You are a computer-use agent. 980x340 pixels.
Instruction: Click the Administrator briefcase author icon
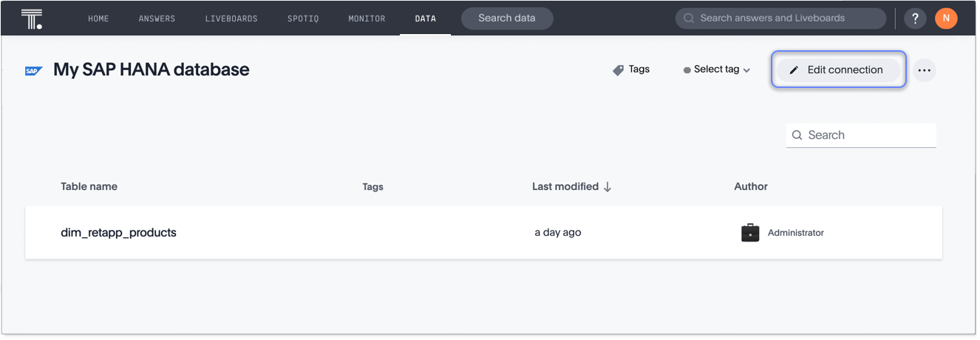pyautogui.click(x=750, y=233)
